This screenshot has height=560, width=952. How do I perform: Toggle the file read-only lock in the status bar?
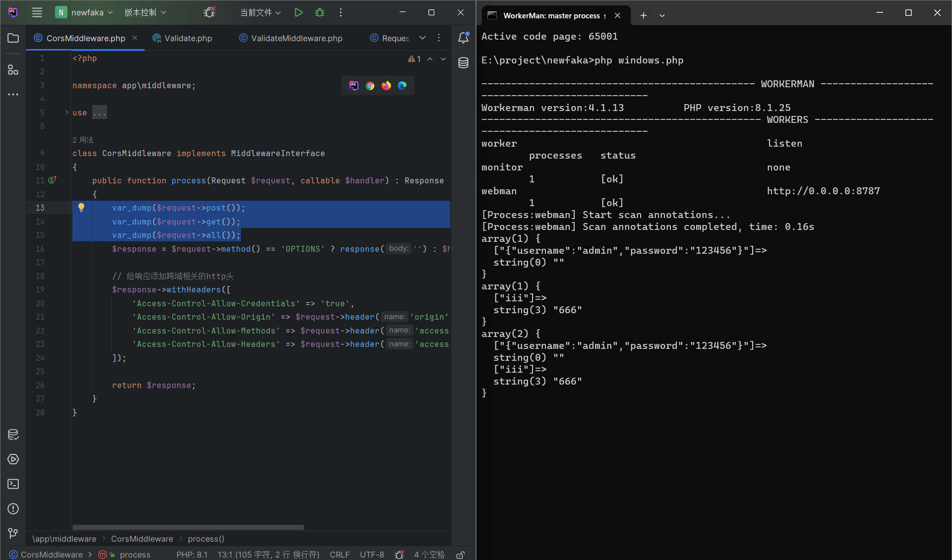pyautogui.click(x=460, y=555)
